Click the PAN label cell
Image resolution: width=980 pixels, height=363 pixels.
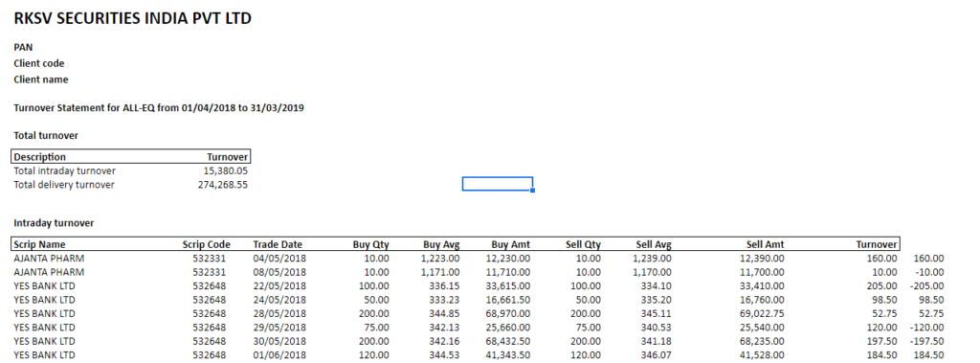[23, 47]
